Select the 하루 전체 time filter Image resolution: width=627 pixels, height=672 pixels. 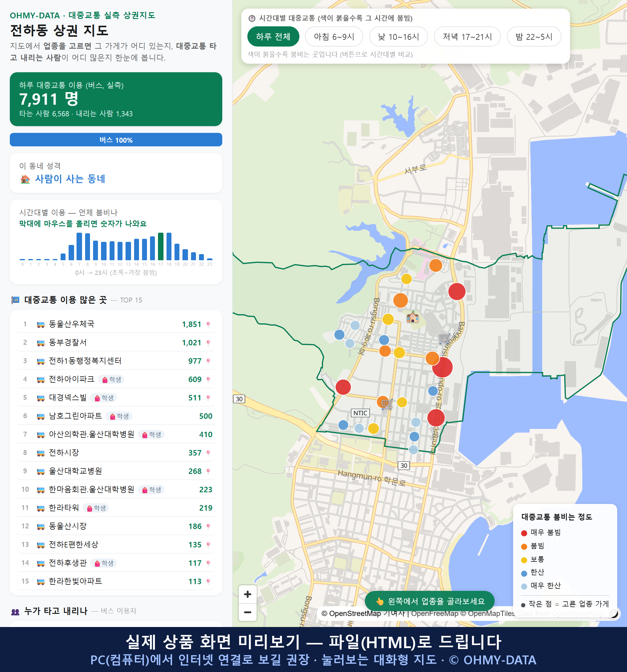click(273, 36)
